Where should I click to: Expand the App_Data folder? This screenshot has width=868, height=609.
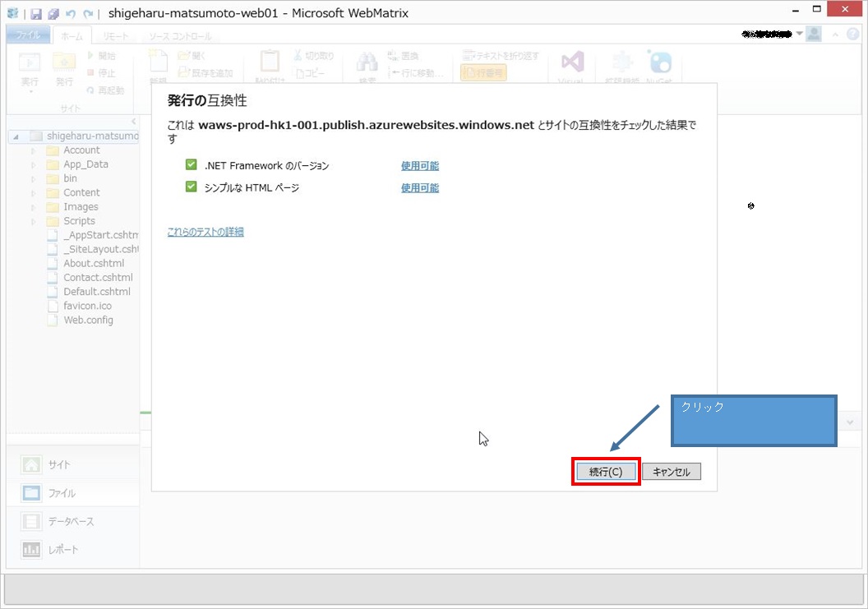point(33,165)
